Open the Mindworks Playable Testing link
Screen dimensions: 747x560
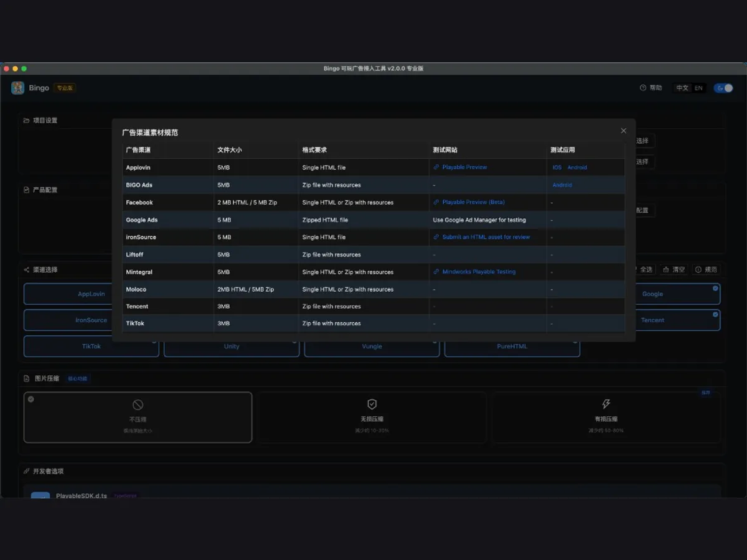(475, 272)
